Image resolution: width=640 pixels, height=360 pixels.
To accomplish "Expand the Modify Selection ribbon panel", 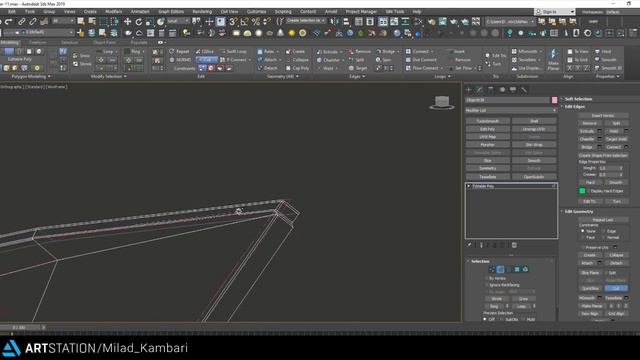I will pos(109,76).
